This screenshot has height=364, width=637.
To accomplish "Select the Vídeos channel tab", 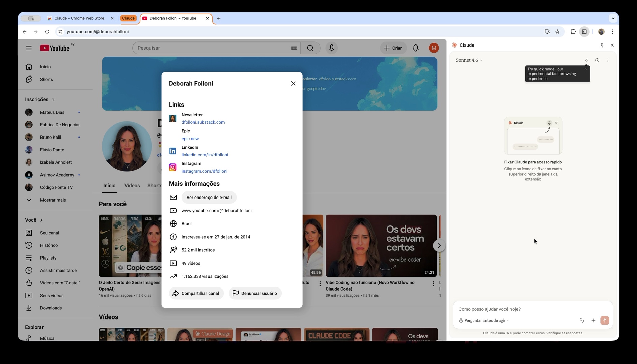I will 132,186.
